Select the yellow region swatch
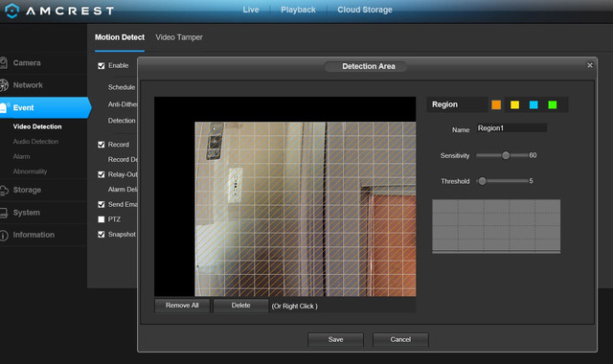613x364 pixels. pos(515,104)
